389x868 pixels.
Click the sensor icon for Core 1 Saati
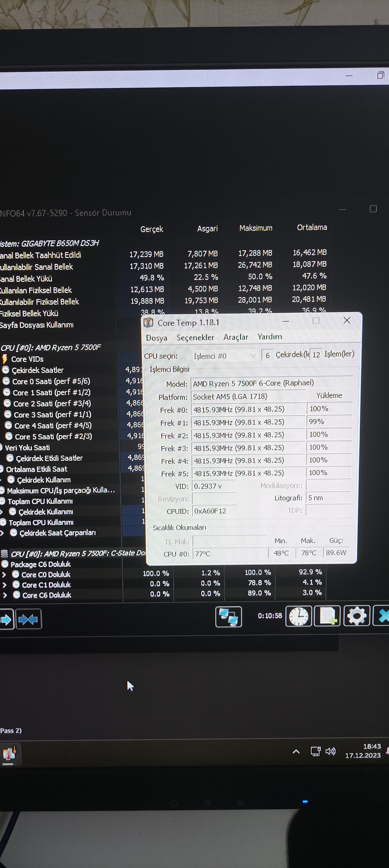coord(7,392)
